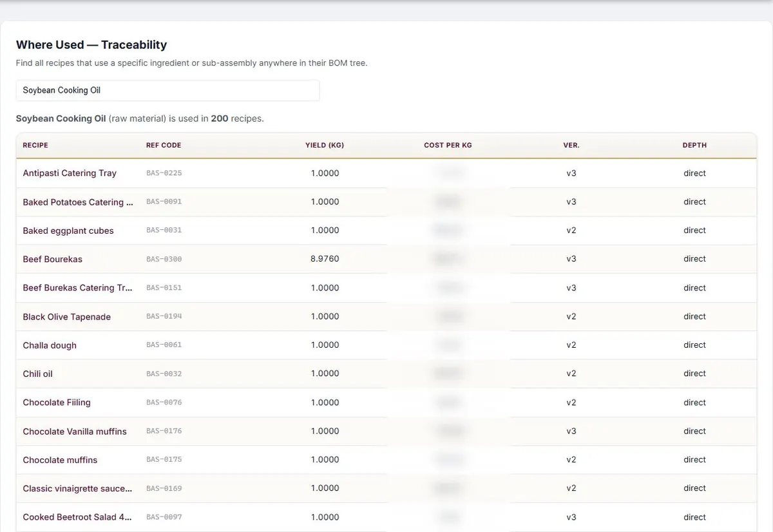Click ref code BAS-0076
The height and width of the screenshot is (532, 773).
coord(164,403)
